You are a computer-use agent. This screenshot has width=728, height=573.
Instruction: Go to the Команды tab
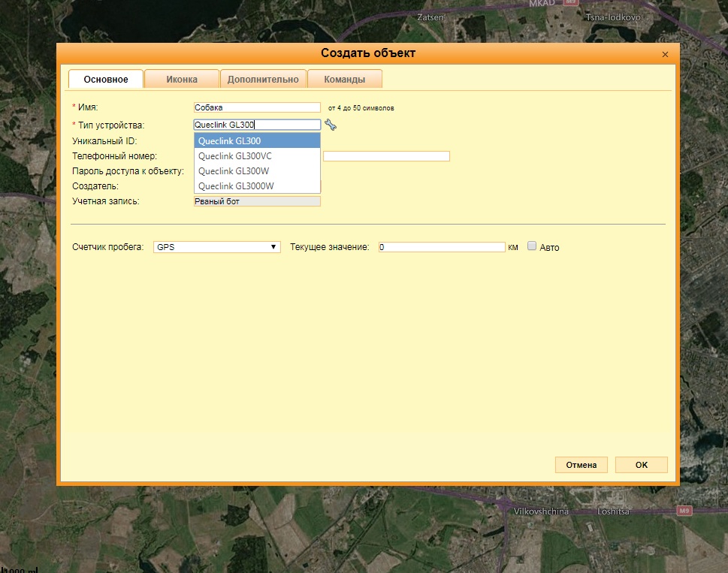pos(344,80)
